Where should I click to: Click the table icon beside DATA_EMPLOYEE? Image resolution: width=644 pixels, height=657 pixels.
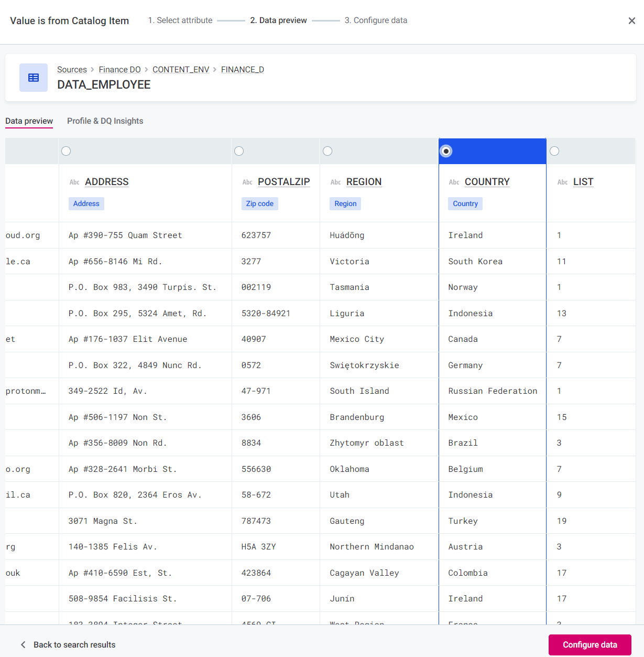[x=34, y=78]
